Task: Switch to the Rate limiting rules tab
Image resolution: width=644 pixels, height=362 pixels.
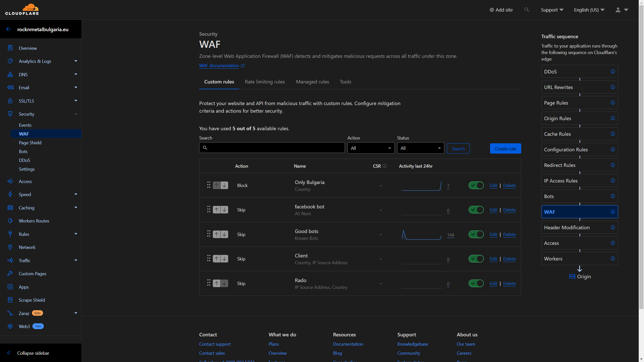Action: click(x=265, y=82)
